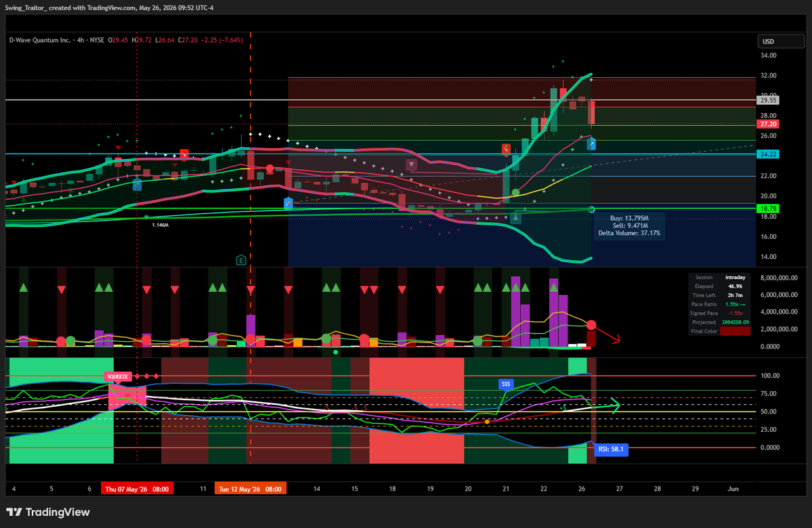Click the blue $$$ signal label
This screenshot has width=812, height=528.
506,384
